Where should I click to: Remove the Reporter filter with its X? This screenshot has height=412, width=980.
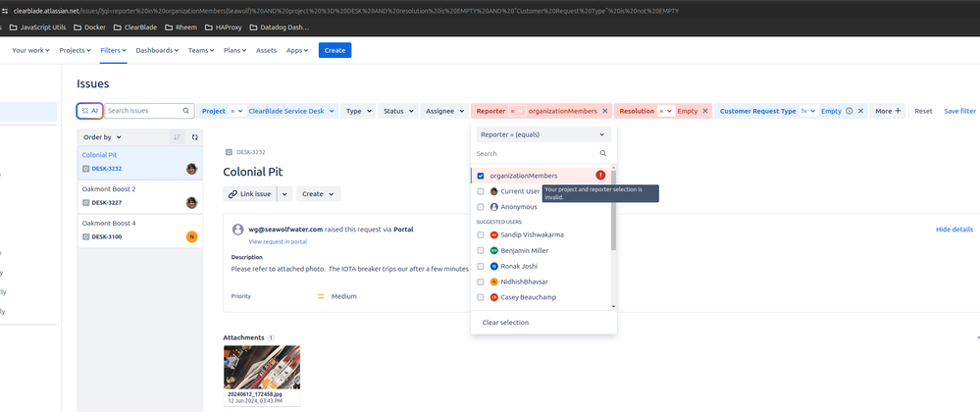(604, 111)
